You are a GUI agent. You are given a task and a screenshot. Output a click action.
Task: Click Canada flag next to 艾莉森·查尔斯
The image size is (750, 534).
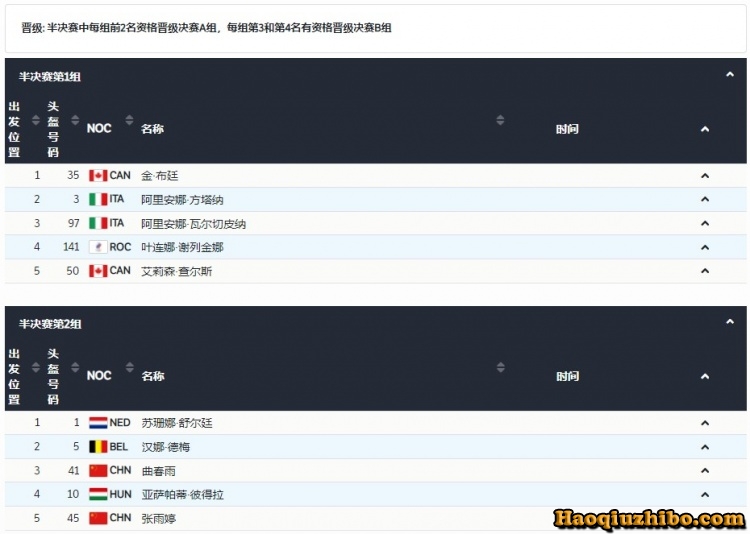click(x=98, y=271)
